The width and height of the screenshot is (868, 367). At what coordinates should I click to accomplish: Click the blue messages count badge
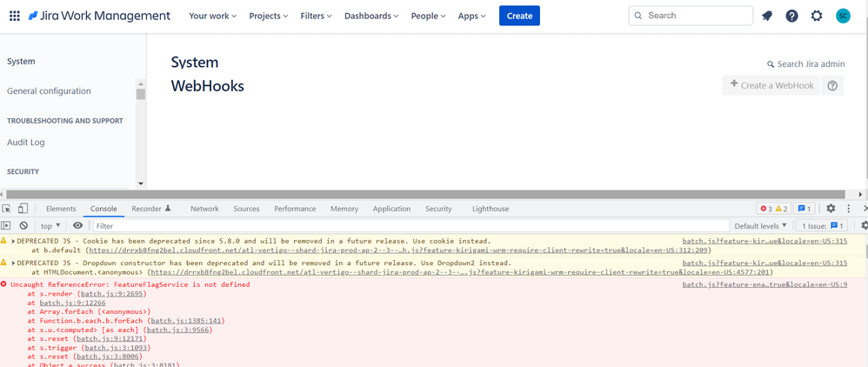pyautogui.click(x=804, y=209)
